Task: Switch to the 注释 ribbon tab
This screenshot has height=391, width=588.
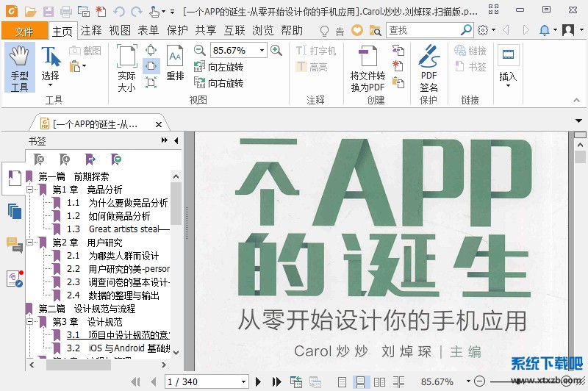Action: (x=91, y=30)
